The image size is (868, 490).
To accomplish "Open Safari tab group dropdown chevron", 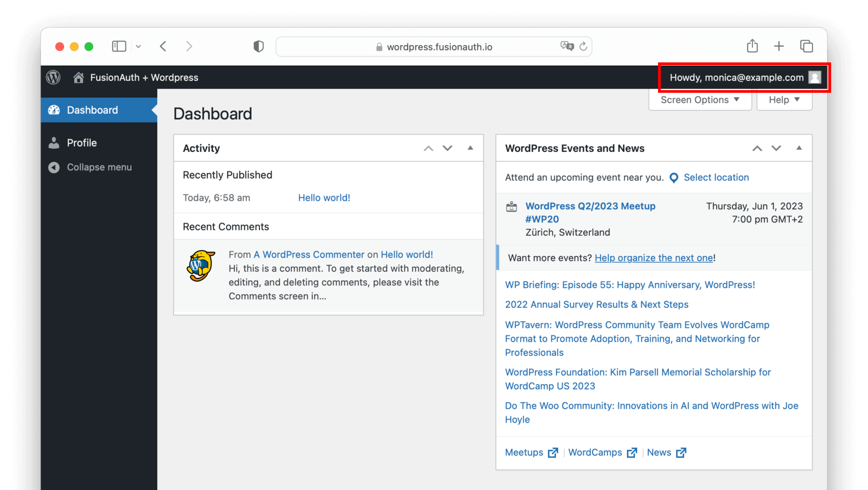I will tap(138, 47).
